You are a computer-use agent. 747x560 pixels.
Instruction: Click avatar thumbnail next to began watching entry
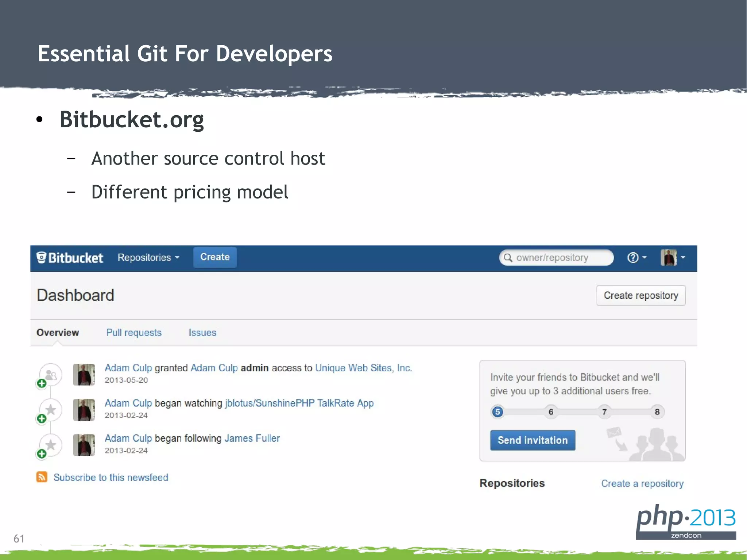tap(84, 410)
